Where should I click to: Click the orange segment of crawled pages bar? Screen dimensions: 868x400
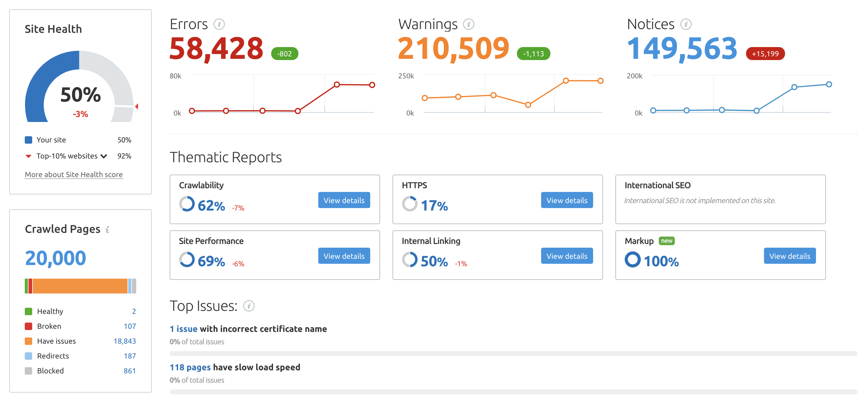click(80, 286)
